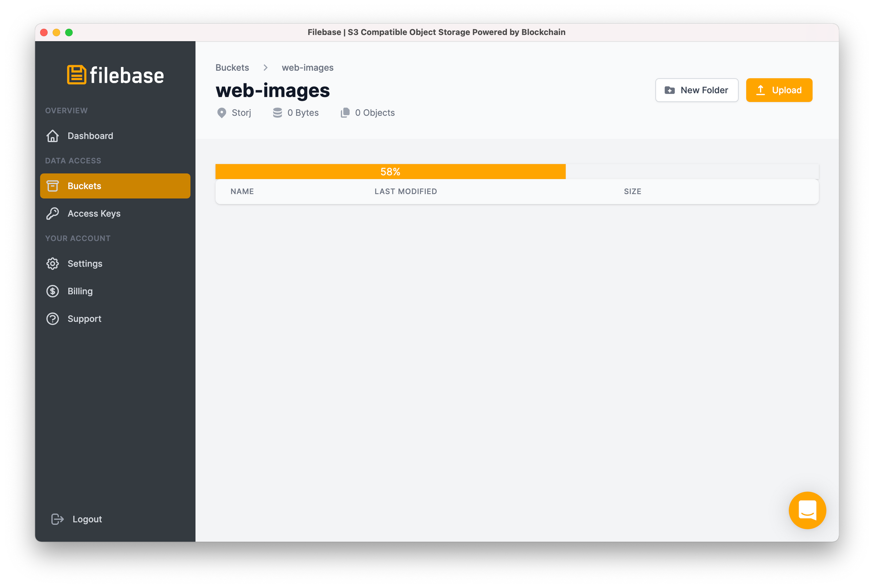
Task: Expand the breadcrumb chevron between Buckets and web-images
Action: point(265,67)
